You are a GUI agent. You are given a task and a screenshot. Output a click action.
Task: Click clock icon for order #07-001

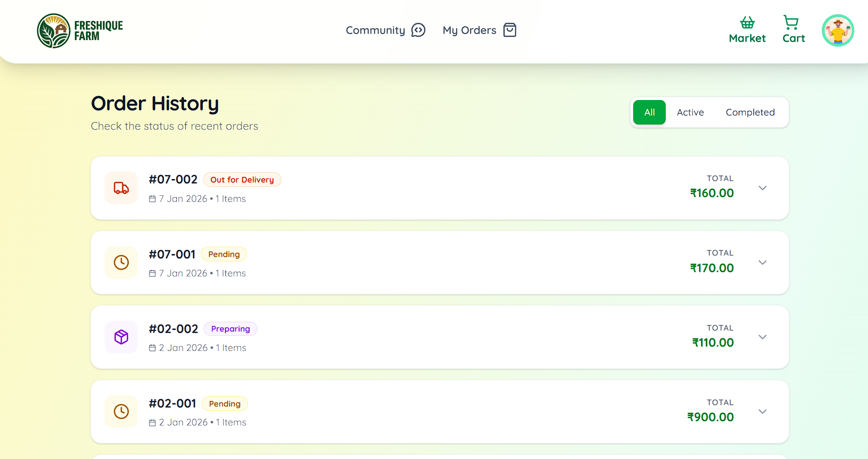(x=121, y=262)
